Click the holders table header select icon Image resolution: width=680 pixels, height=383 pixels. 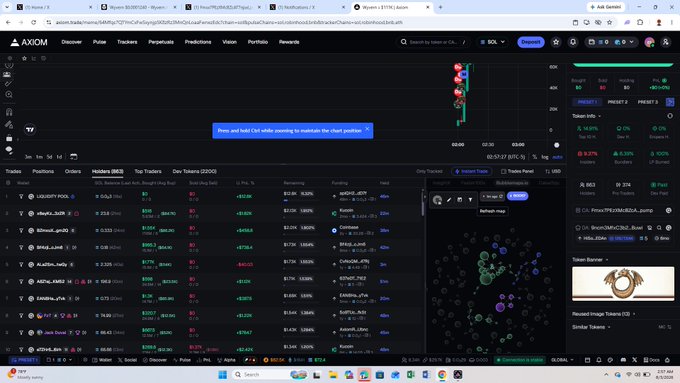pos(8,183)
